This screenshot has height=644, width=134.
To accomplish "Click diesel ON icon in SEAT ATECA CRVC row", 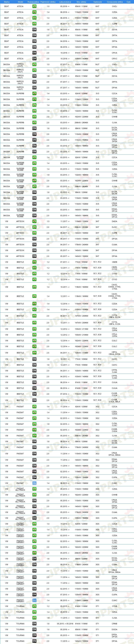I will click(34, 58).
